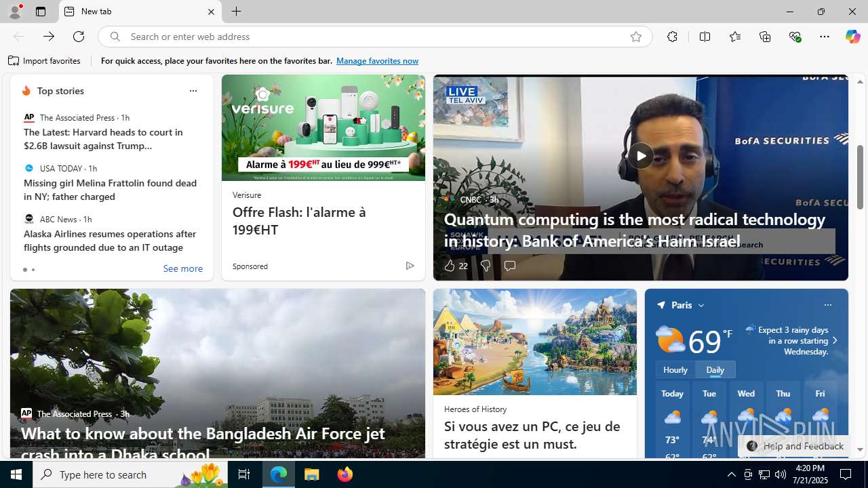
Task: Close the New tab tab
Action: 211,12
